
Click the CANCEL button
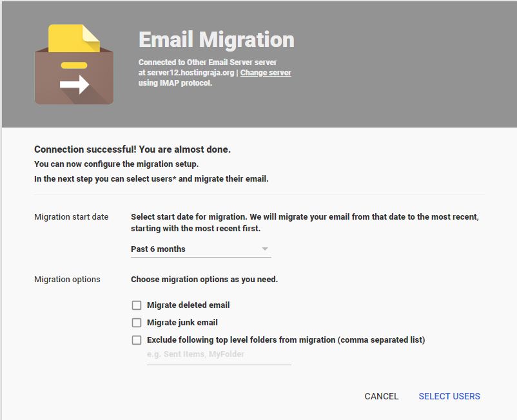382,396
